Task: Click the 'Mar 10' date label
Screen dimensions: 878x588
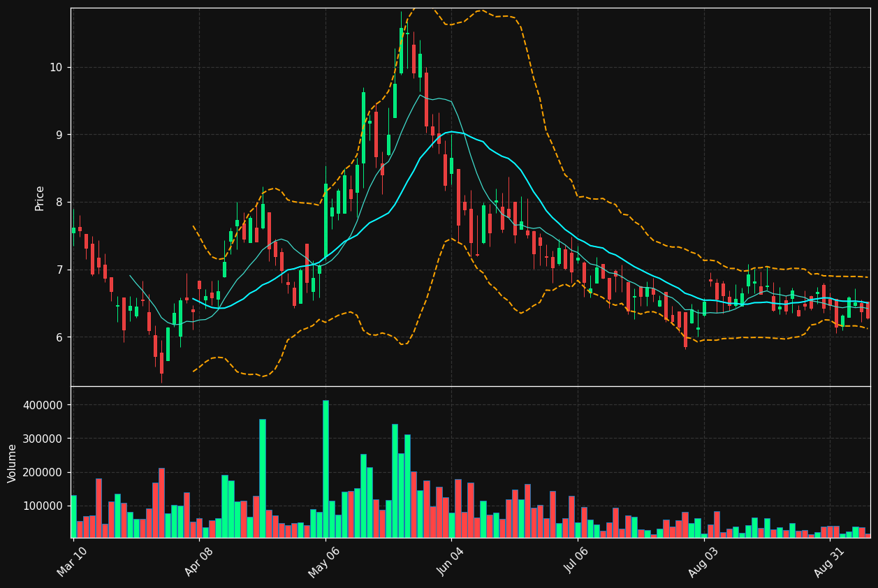Action: (x=72, y=561)
